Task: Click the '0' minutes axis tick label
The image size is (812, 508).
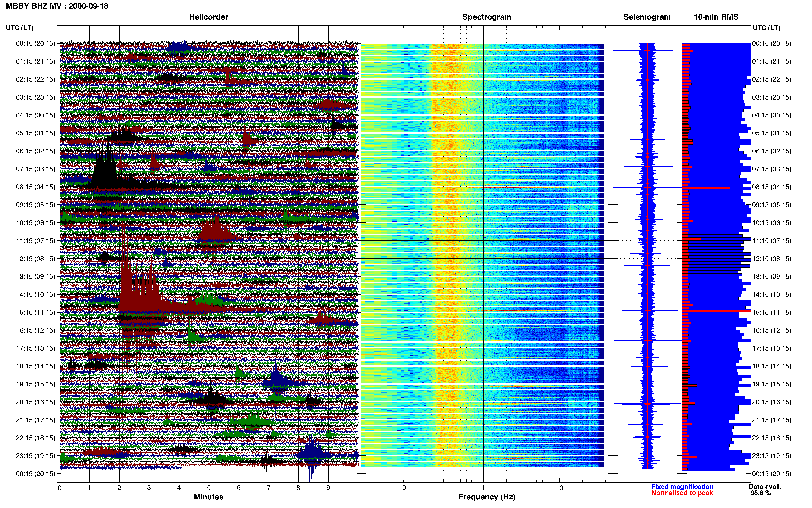Action: point(59,487)
